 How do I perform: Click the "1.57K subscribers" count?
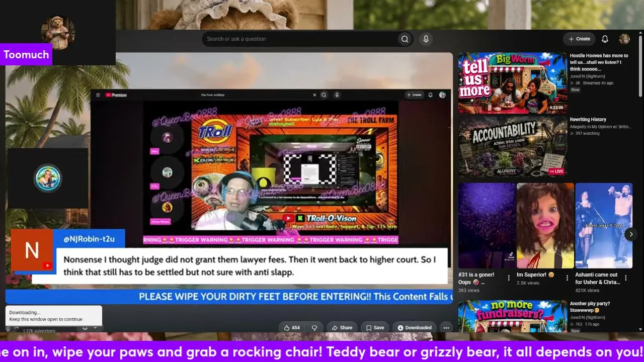[x=39, y=331]
